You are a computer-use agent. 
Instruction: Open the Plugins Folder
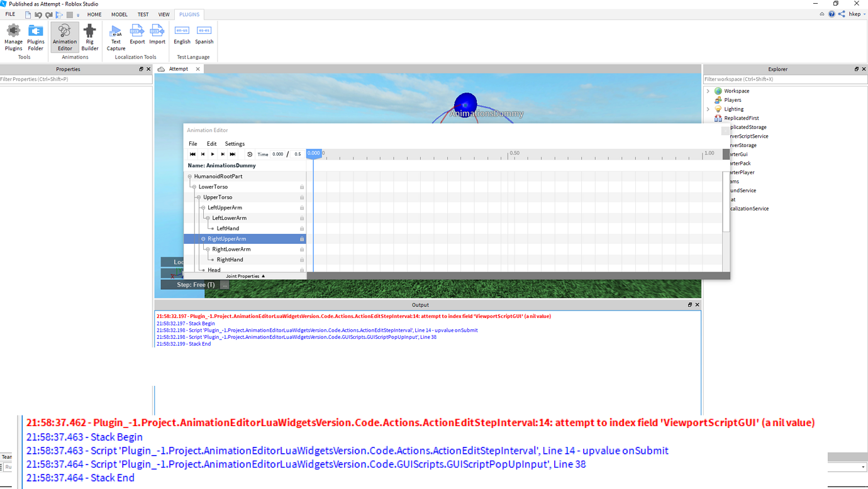coord(36,37)
